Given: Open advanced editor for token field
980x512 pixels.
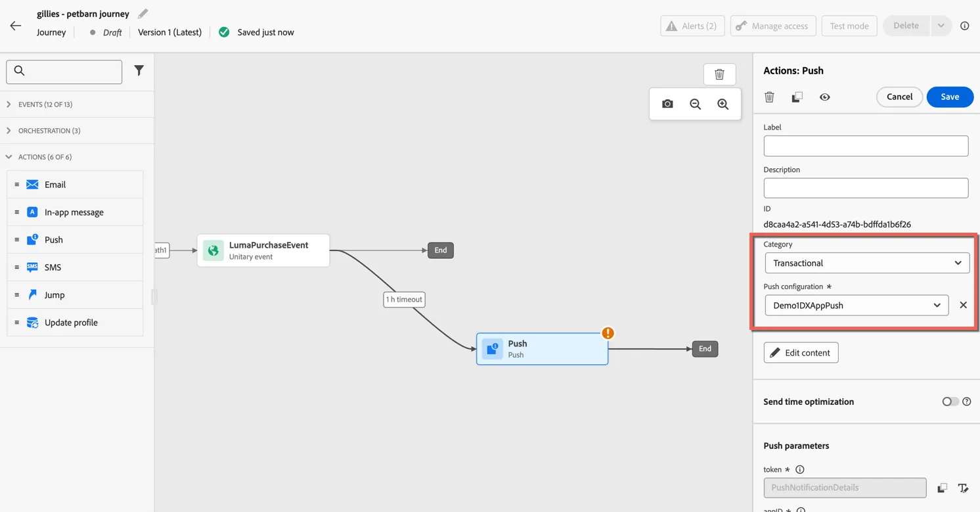Looking at the screenshot, I should [x=963, y=488].
